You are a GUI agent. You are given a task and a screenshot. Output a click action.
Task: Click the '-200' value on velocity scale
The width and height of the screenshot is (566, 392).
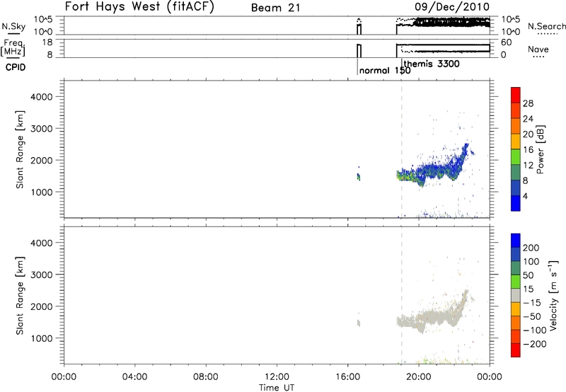pyautogui.click(x=535, y=344)
